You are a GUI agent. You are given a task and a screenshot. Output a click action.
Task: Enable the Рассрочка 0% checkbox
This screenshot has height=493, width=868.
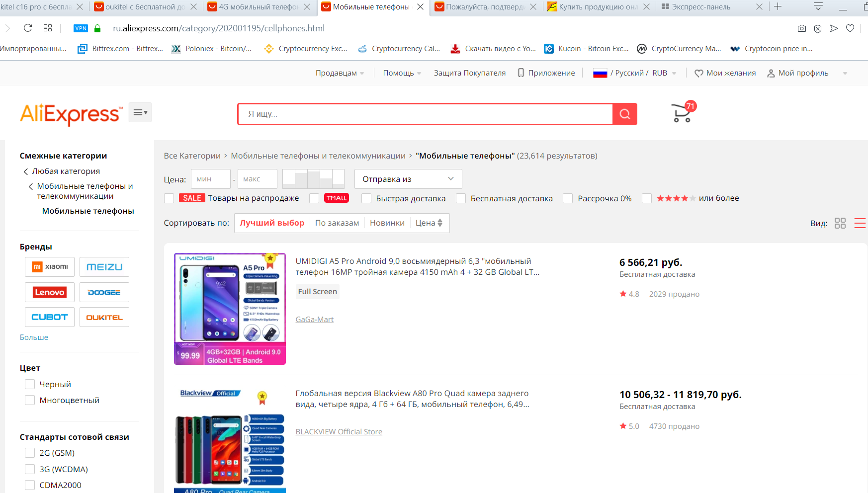click(x=568, y=198)
